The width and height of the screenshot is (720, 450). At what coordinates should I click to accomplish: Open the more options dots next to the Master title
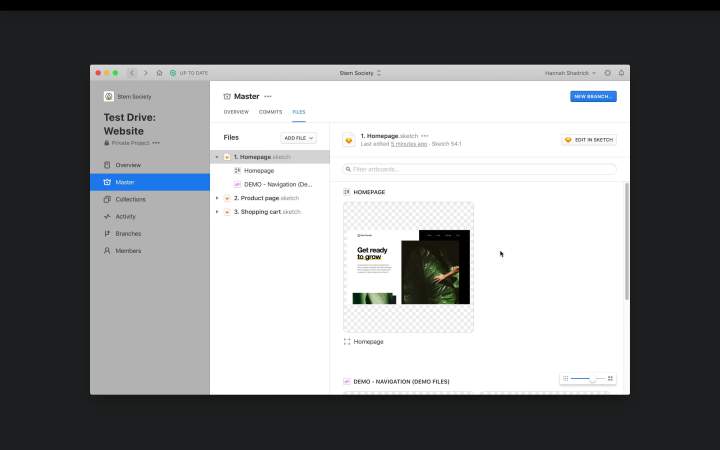[268, 96]
